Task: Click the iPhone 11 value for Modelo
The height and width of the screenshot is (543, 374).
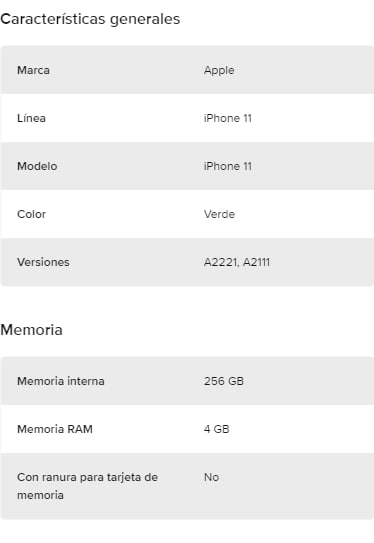Action: [228, 166]
